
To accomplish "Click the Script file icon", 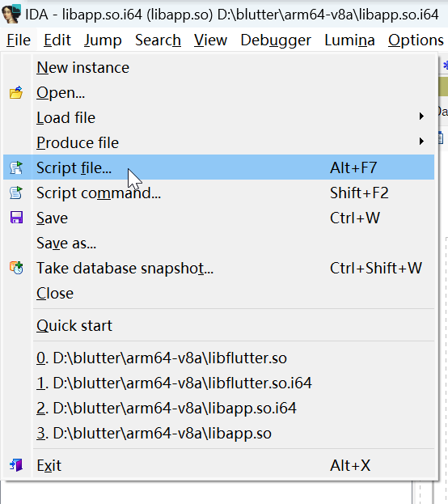I will (x=16, y=167).
